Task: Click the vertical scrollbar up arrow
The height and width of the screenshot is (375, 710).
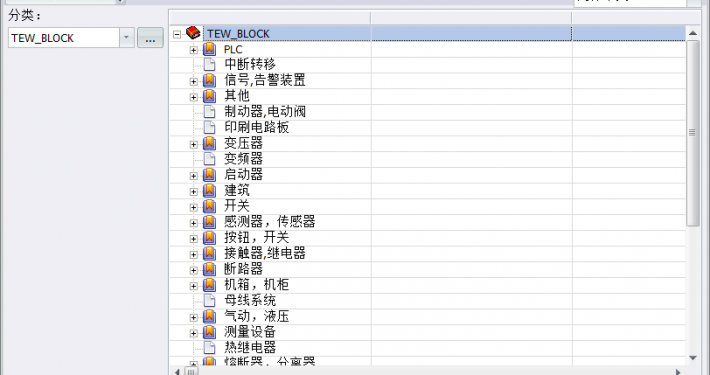Action: point(693,33)
